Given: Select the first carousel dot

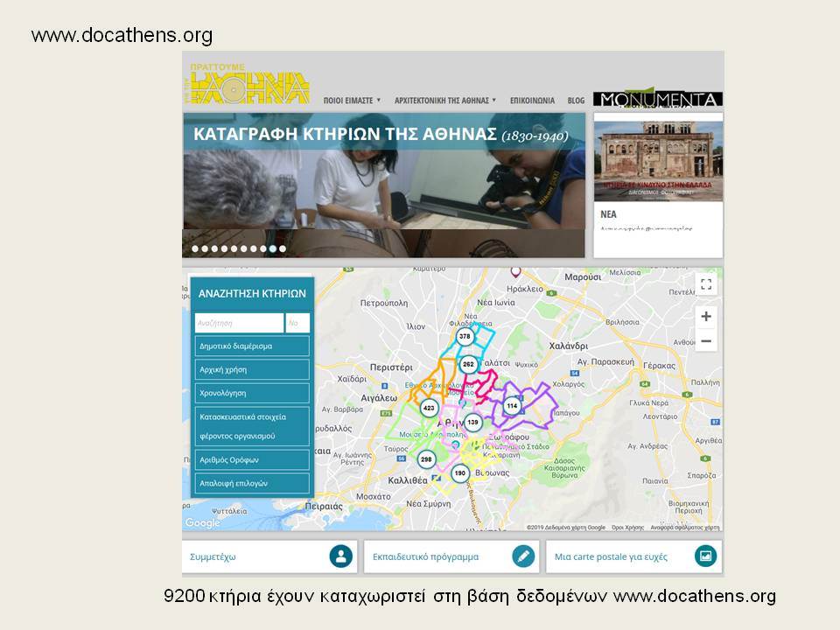Looking at the screenshot, I should tap(195, 248).
